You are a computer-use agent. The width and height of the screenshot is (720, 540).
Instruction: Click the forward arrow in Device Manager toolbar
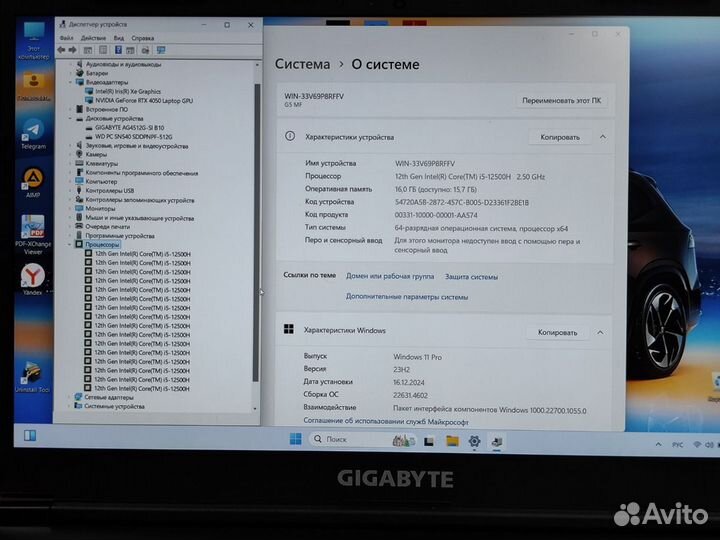(73, 50)
